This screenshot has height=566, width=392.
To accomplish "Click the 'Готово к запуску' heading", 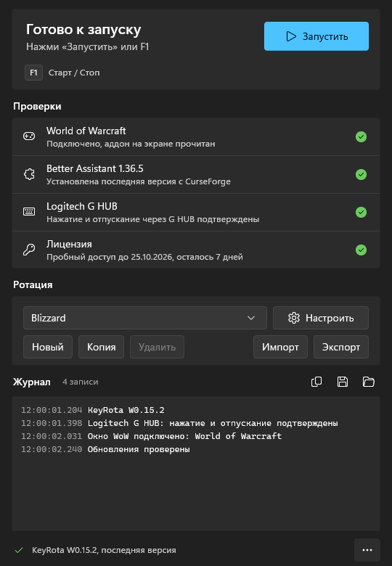I will pyautogui.click(x=83, y=30).
